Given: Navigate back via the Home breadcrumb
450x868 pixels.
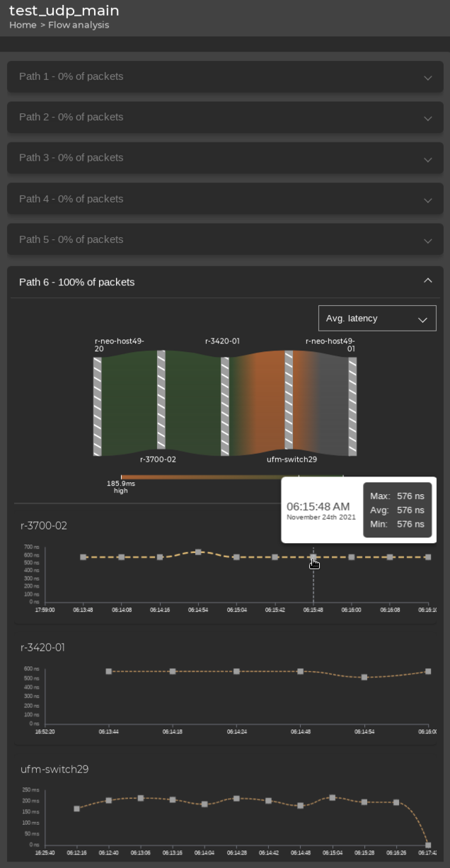Looking at the screenshot, I should coord(22,25).
